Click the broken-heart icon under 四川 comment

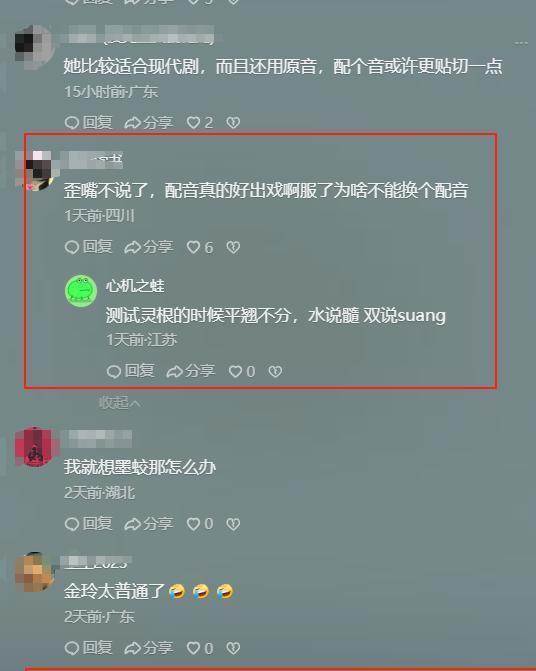tap(233, 247)
